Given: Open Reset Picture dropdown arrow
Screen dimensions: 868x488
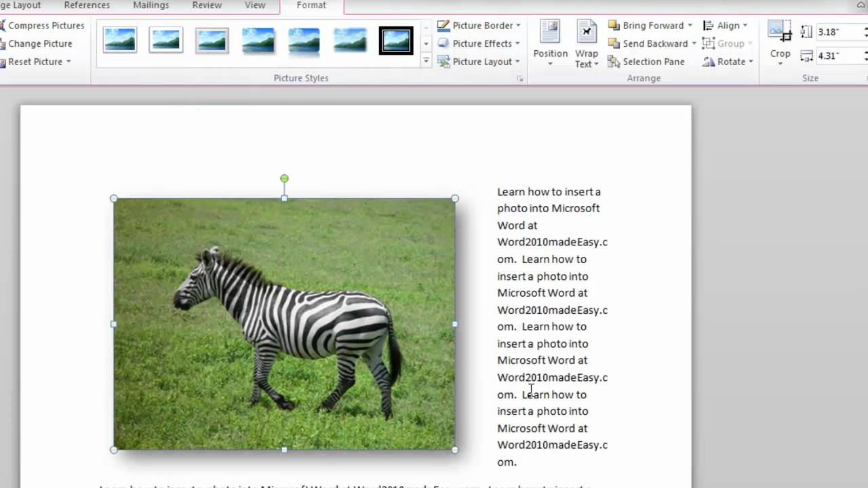Looking at the screenshot, I should coord(68,62).
